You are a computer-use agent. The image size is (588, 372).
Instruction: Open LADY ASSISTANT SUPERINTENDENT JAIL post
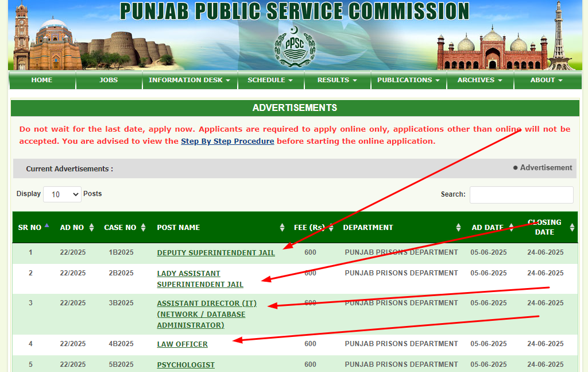(200, 279)
